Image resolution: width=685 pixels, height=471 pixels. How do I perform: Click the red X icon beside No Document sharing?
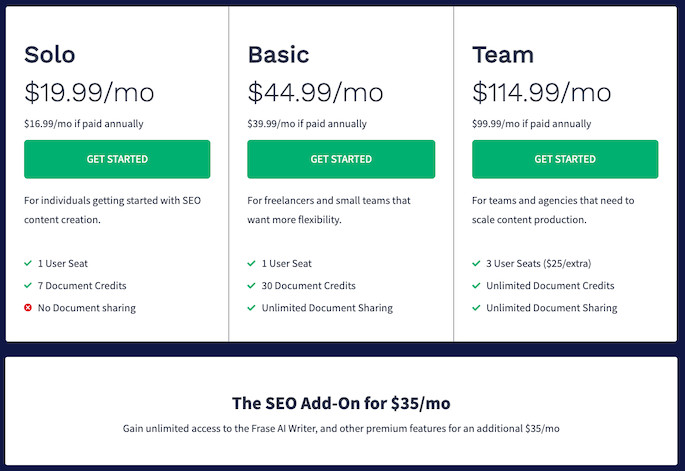[28, 308]
